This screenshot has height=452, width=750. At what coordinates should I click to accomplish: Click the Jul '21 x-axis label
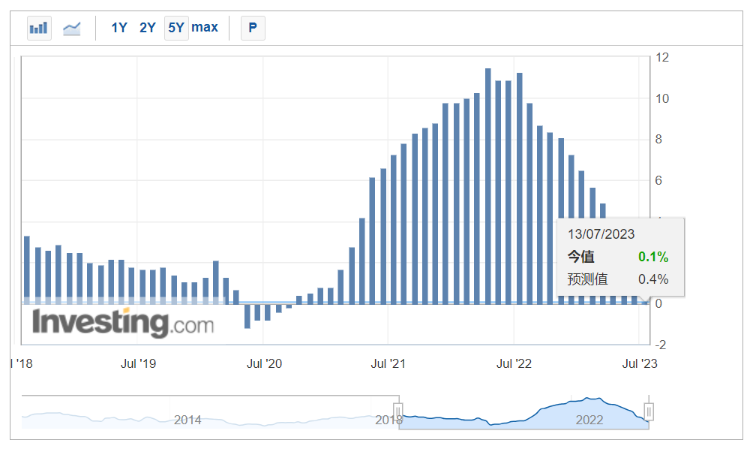point(388,364)
